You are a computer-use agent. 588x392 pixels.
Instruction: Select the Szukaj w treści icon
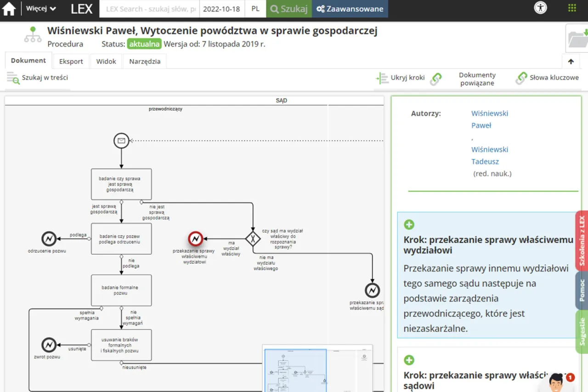12,78
